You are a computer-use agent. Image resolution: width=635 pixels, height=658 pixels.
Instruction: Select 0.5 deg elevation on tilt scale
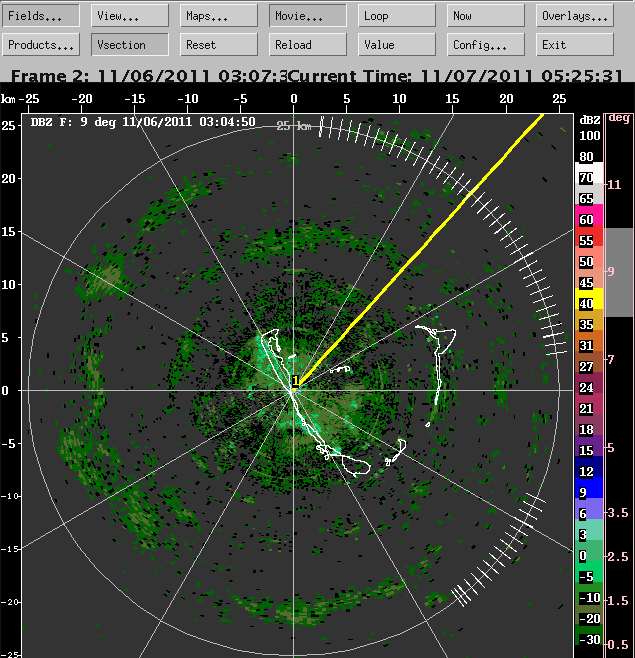click(x=618, y=645)
